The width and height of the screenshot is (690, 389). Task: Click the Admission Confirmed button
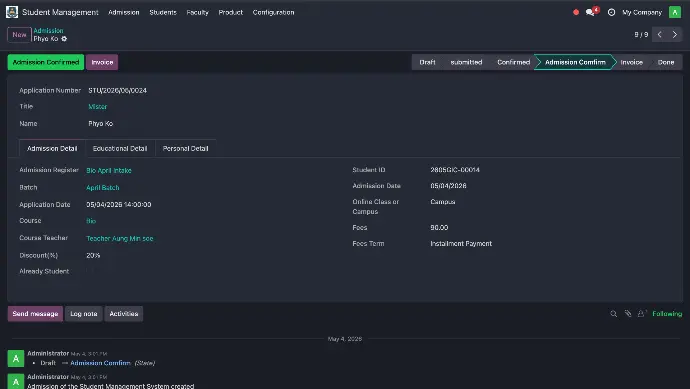[46, 62]
